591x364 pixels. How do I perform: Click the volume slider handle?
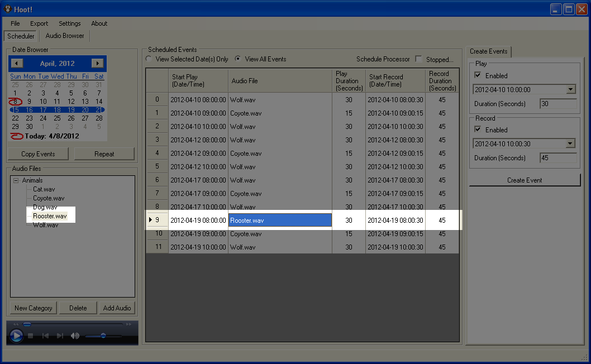[103, 336]
